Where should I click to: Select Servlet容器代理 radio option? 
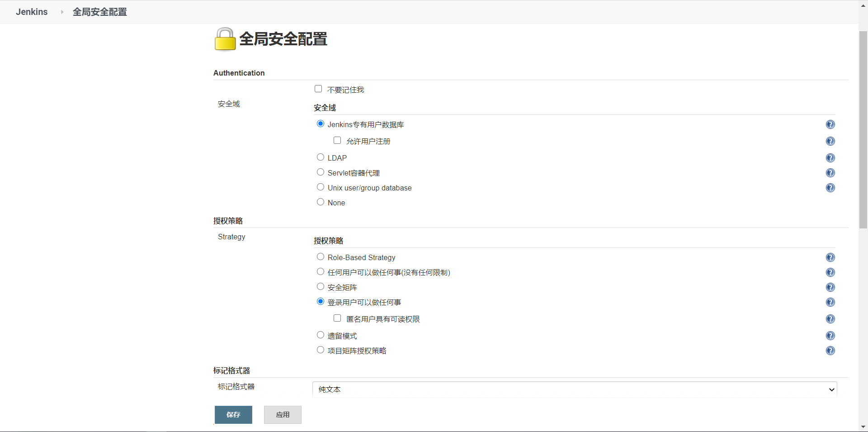tap(321, 172)
